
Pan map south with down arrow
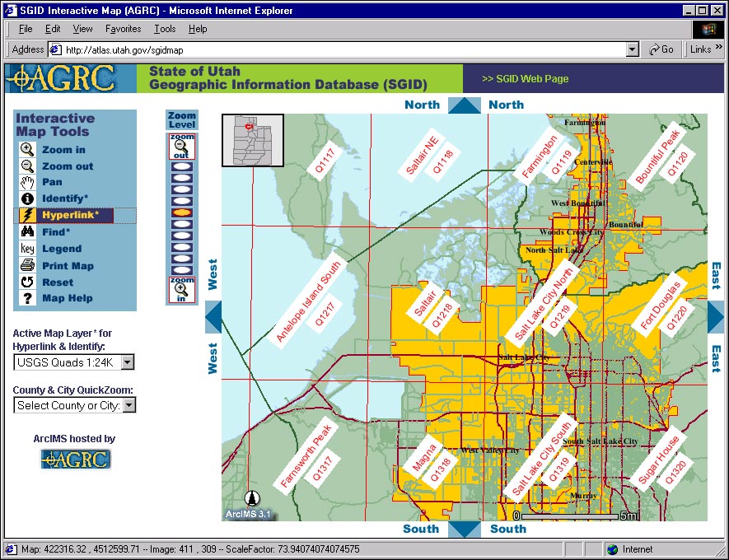tap(464, 530)
